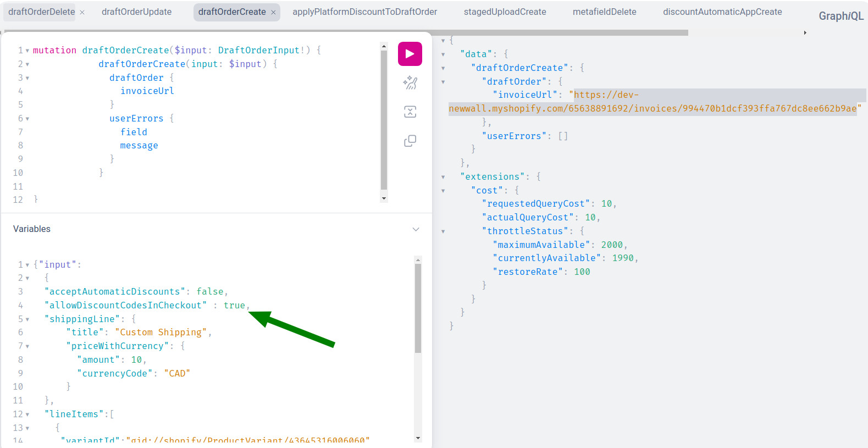
Task: Click the variables editor vertical scrollbar thumb
Action: [x=418, y=308]
